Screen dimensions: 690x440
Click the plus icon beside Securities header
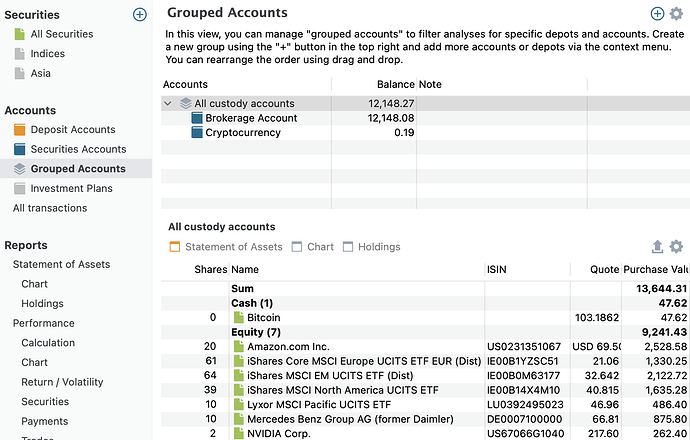coord(140,15)
